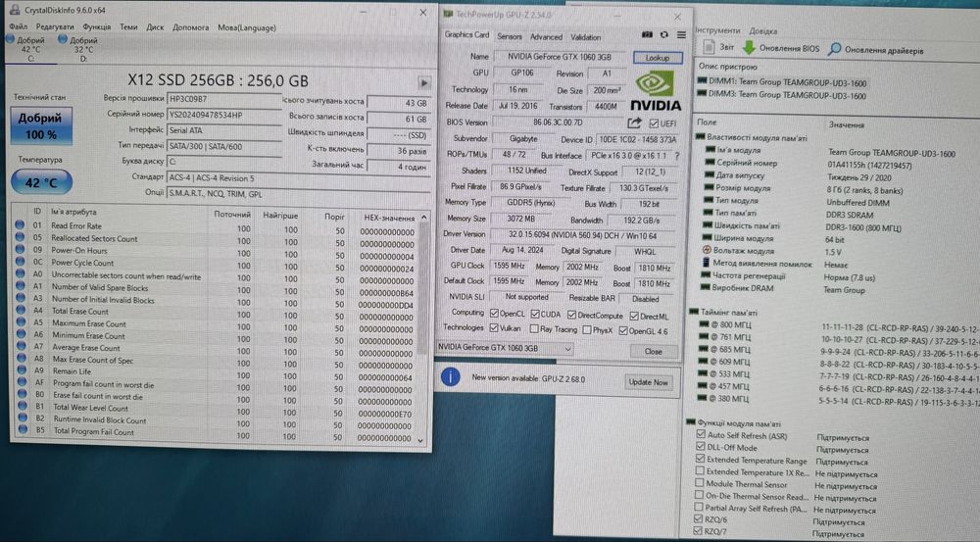Switch to the Advanced tab in GPU-Z

coord(546,37)
